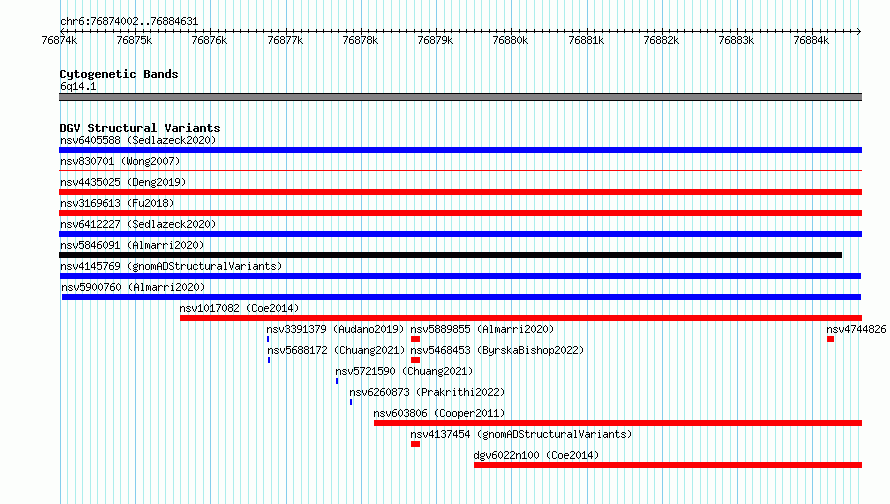
Task: Select the black bar of nsv5846091
Action: click(x=450, y=255)
